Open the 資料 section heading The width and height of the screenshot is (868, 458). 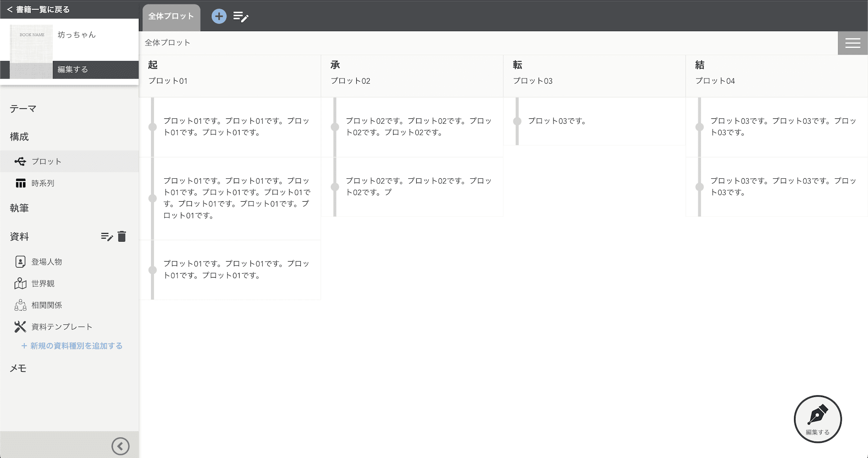19,236
